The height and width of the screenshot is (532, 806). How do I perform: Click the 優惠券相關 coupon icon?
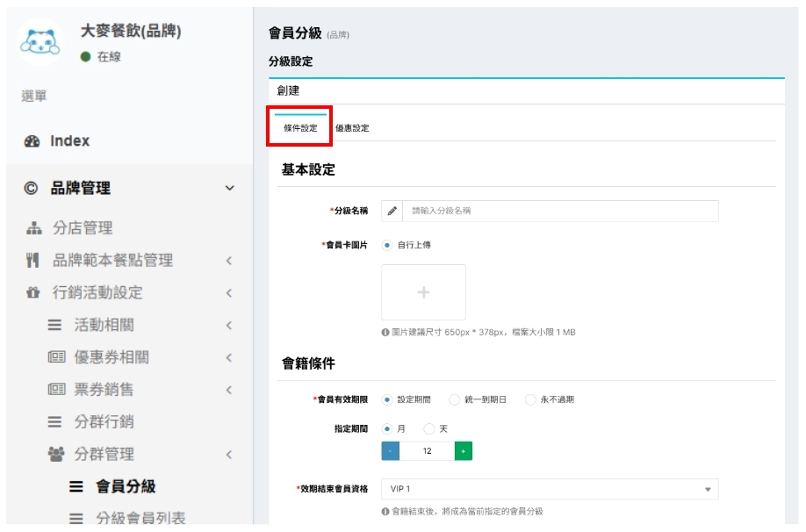click(x=55, y=357)
